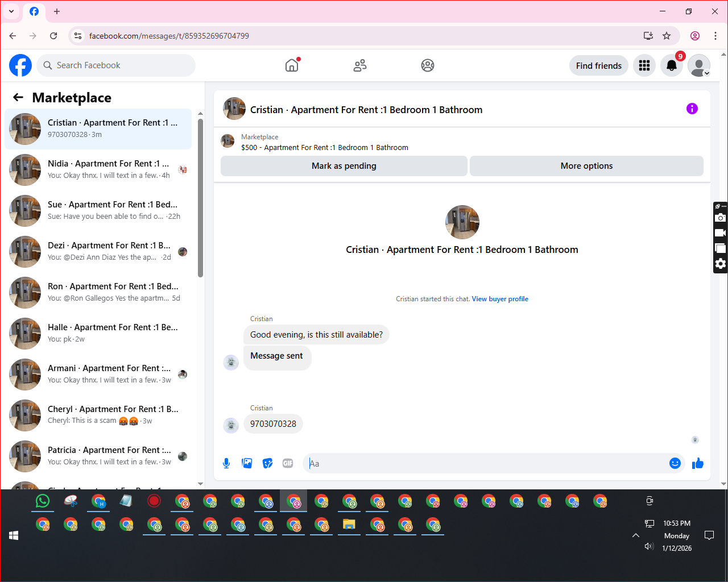Screen dimensions: 728x582
Task: View site information icon in address bar
Action: pos(78,36)
